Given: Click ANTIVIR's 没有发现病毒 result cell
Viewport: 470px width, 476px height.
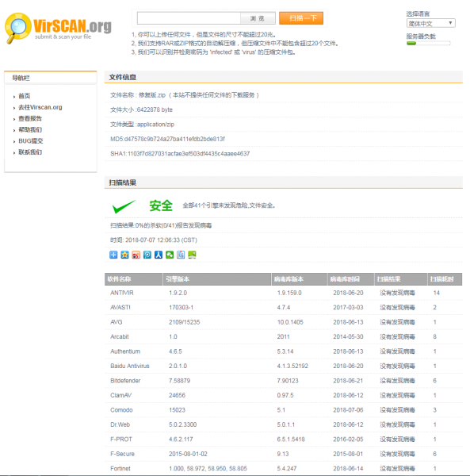Looking at the screenshot, I should tap(397, 293).
